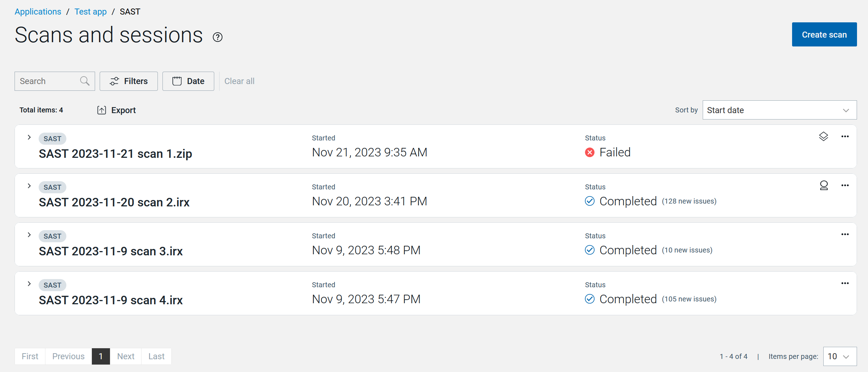Click the layers icon on failed scan row
Image resolution: width=868 pixels, height=372 pixels.
823,137
